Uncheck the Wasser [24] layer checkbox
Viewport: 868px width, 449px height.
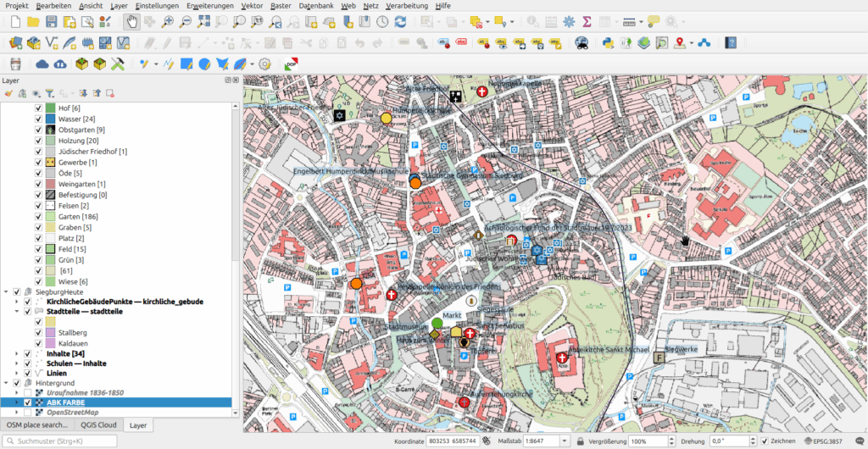(38, 119)
